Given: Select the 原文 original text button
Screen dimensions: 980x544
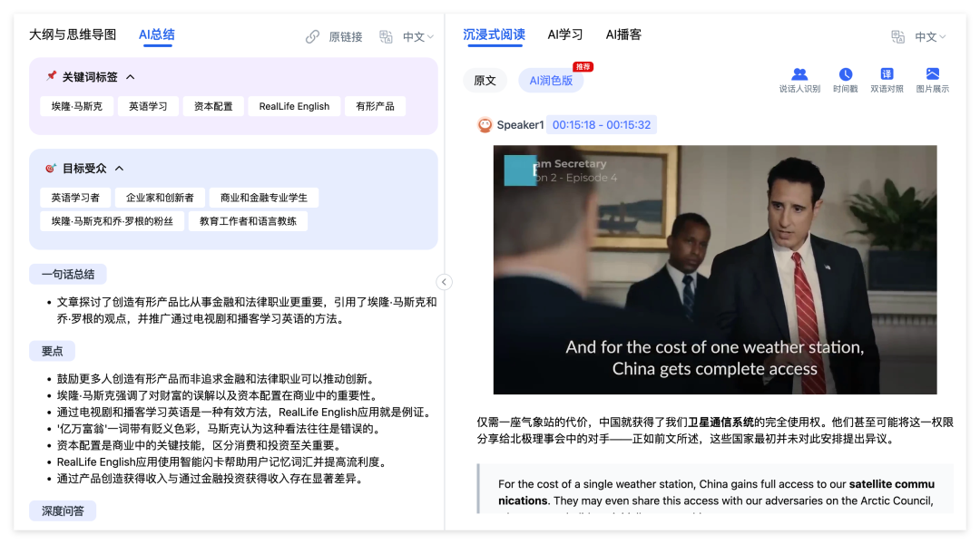Looking at the screenshot, I should (x=485, y=81).
